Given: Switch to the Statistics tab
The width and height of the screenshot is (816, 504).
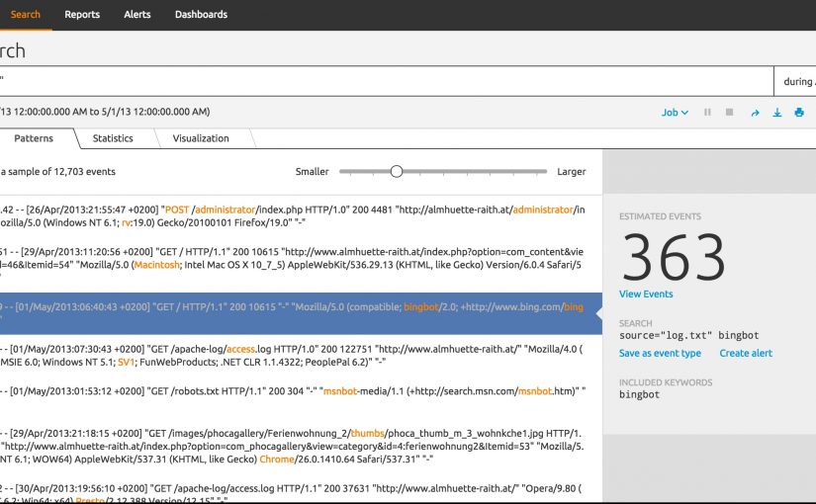Looking at the screenshot, I should pos(113,138).
